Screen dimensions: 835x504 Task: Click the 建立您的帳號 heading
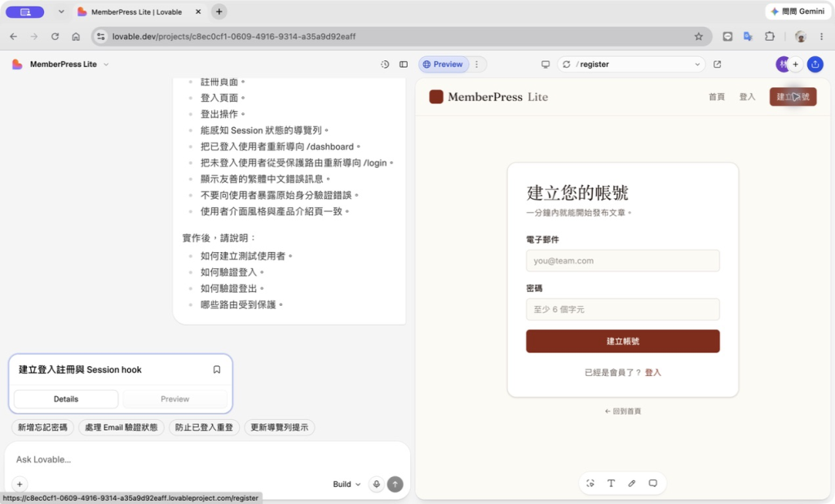tap(577, 192)
